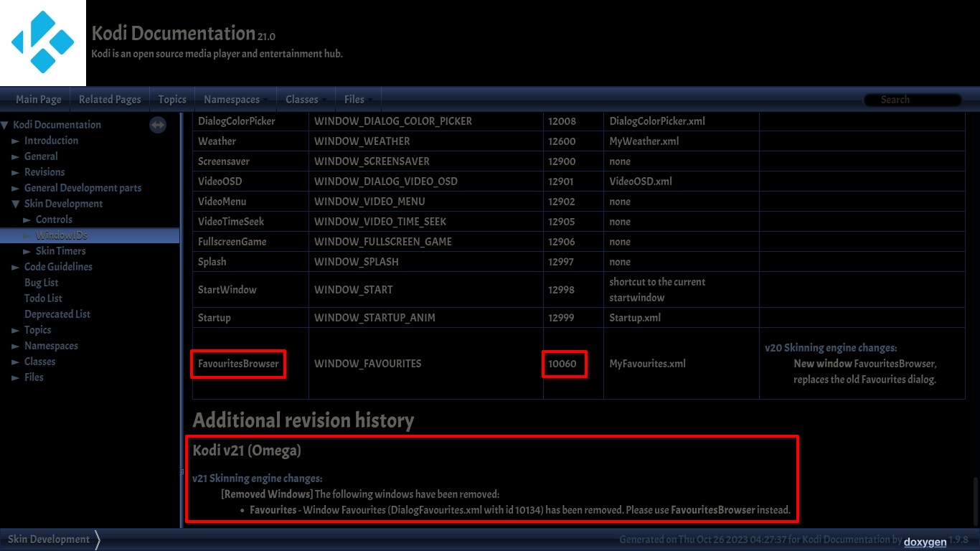Select WindowIDs in the sidebar tree
The image size is (980, 551).
[62, 235]
